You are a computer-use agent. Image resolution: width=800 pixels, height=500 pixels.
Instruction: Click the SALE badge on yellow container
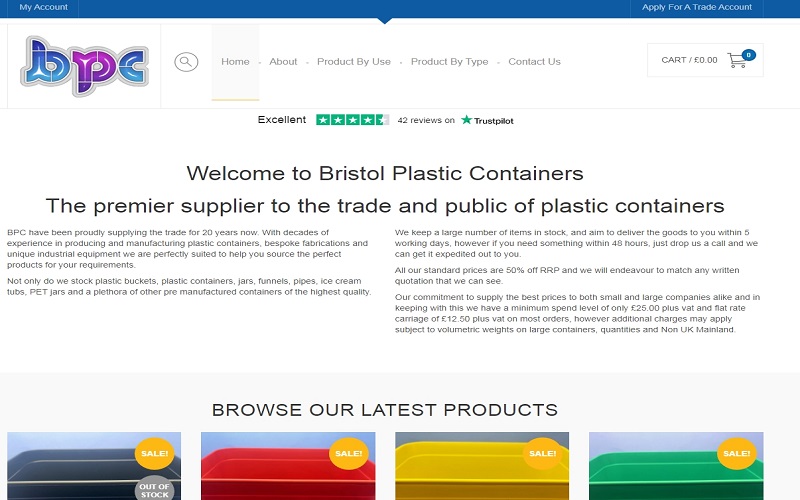(542, 453)
